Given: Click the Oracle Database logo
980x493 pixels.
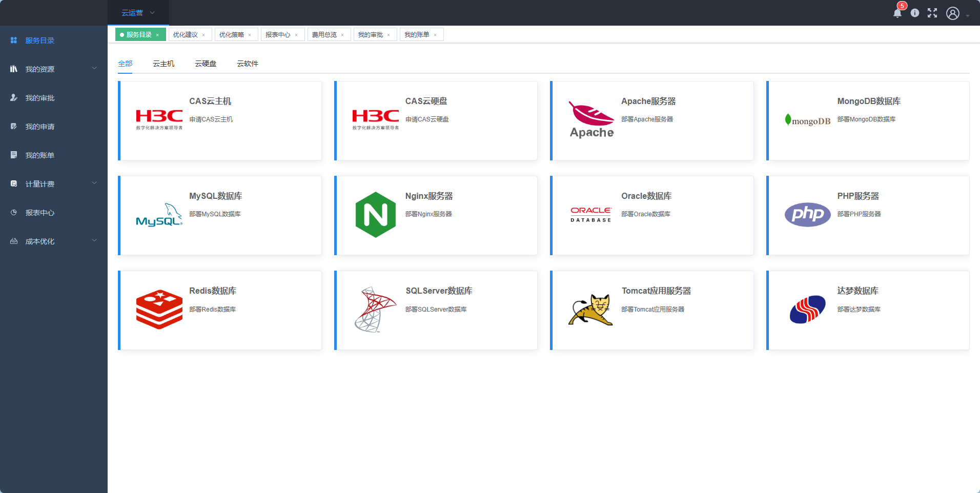Looking at the screenshot, I should 591,215.
